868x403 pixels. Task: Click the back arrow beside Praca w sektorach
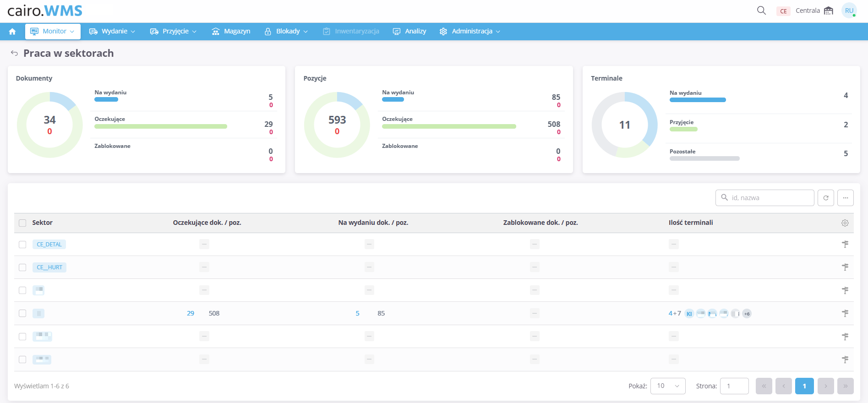click(14, 54)
